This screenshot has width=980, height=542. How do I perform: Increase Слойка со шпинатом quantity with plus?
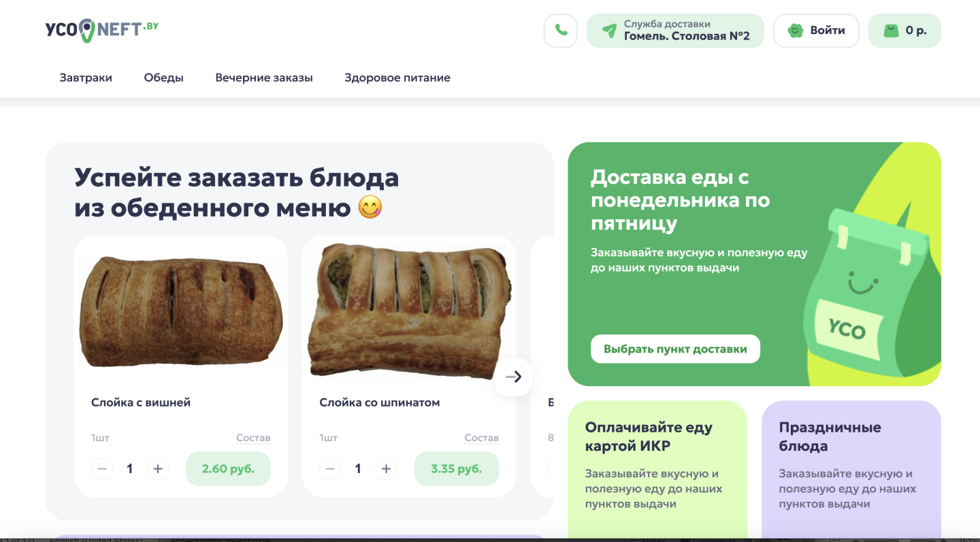tap(386, 468)
